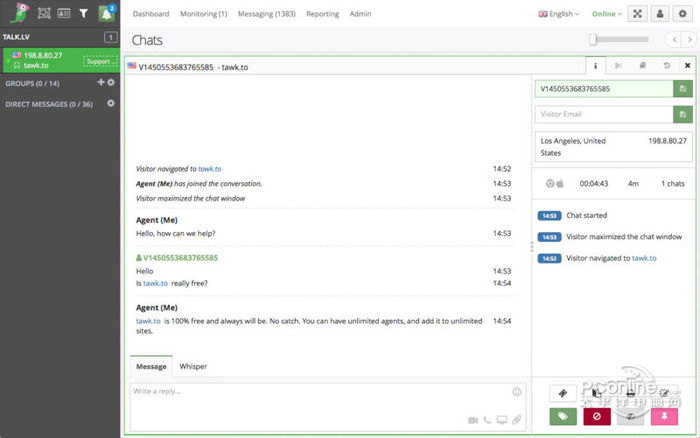This screenshot has height=438, width=700.
Task: Click the 00:04:43 chat duration
Action: [x=594, y=184]
